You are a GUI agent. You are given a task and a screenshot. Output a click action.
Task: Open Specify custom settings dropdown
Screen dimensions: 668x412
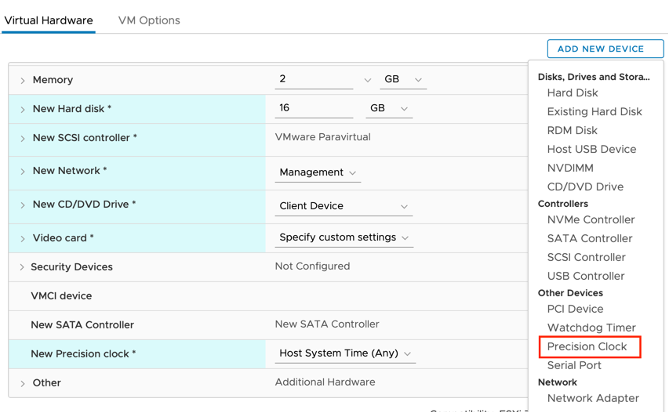[x=345, y=238]
